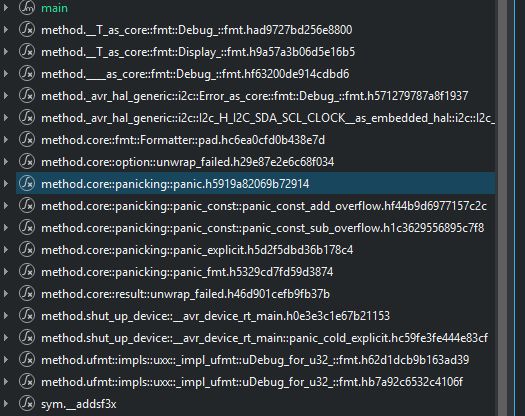525x416 pixels.
Task: Expand the panic_explicit.h5d2f5dbd36b178c4 entry
Action: [6, 250]
